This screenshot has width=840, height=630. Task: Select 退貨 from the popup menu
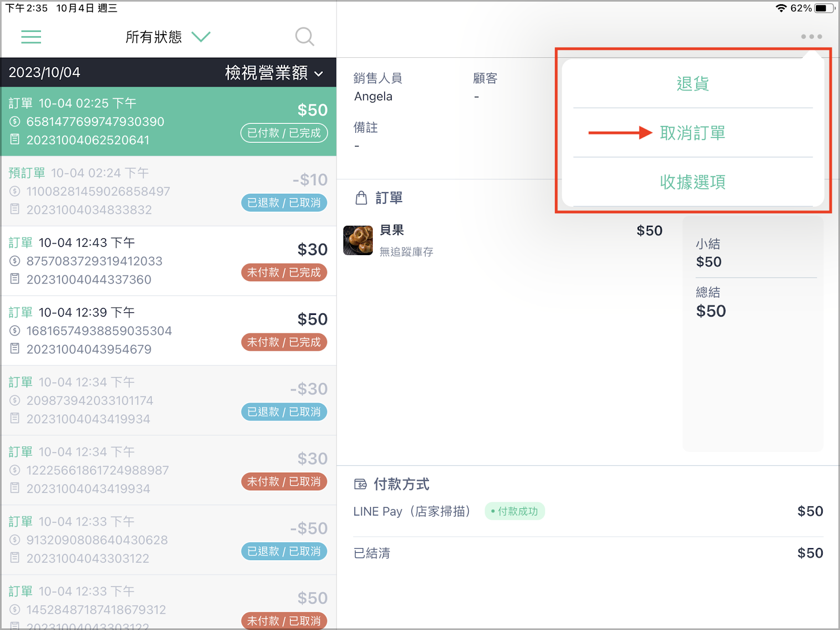pyautogui.click(x=692, y=84)
